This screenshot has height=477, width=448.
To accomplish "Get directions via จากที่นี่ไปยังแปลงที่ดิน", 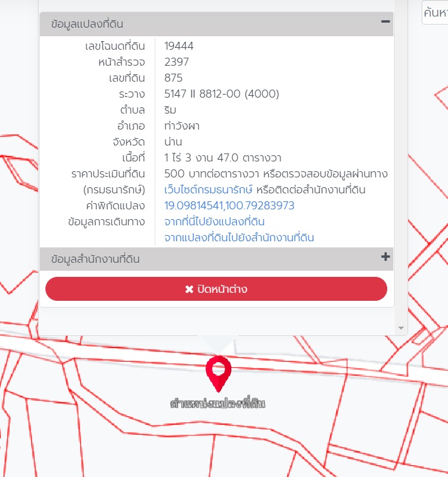I will coord(214,222).
